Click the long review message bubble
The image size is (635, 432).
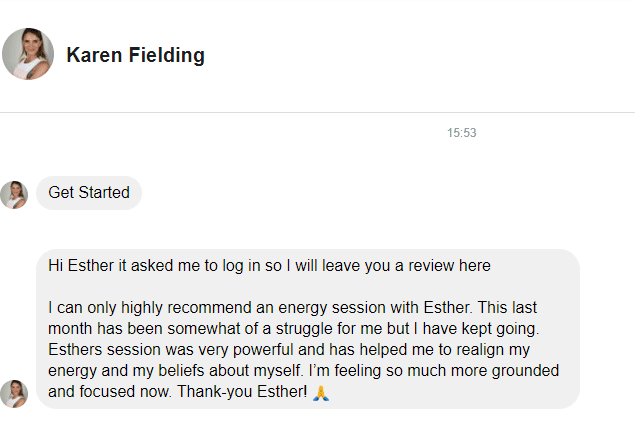click(x=308, y=329)
